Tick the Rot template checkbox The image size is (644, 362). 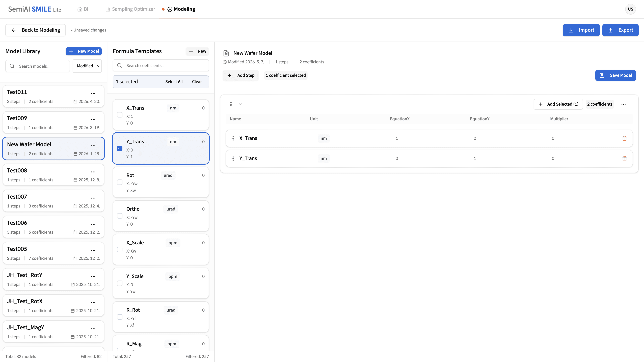point(120,182)
